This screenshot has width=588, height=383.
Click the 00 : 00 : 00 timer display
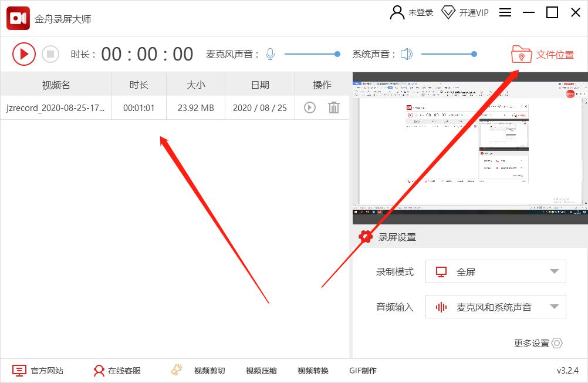[x=147, y=54]
